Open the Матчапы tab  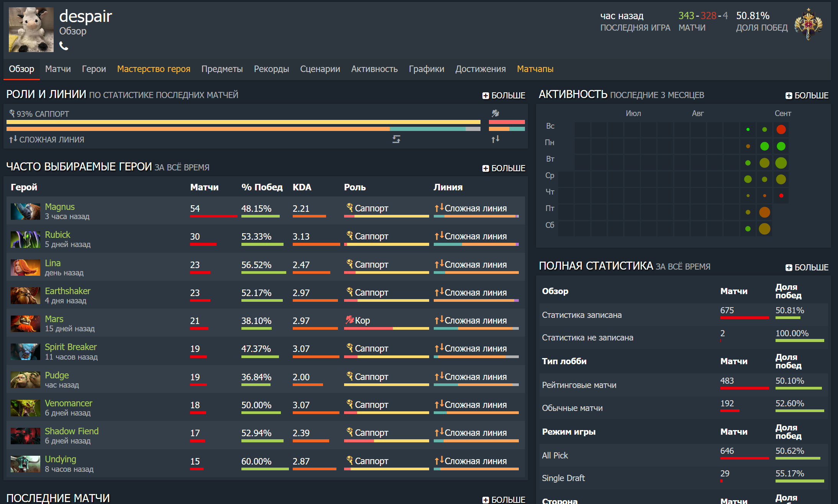tap(535, 69)
